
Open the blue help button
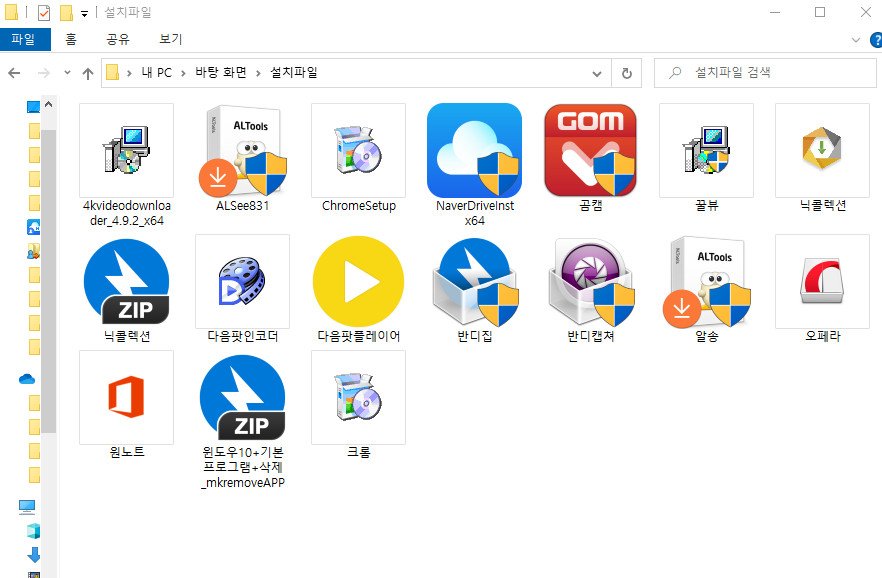tap(876, 40)
